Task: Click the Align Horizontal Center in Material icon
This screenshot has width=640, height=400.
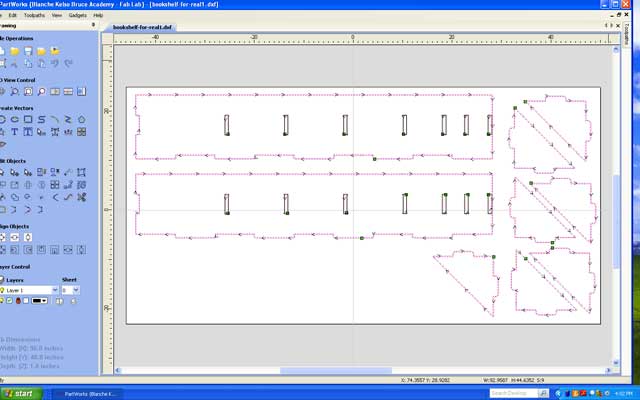Action: [x=15, y=237]
